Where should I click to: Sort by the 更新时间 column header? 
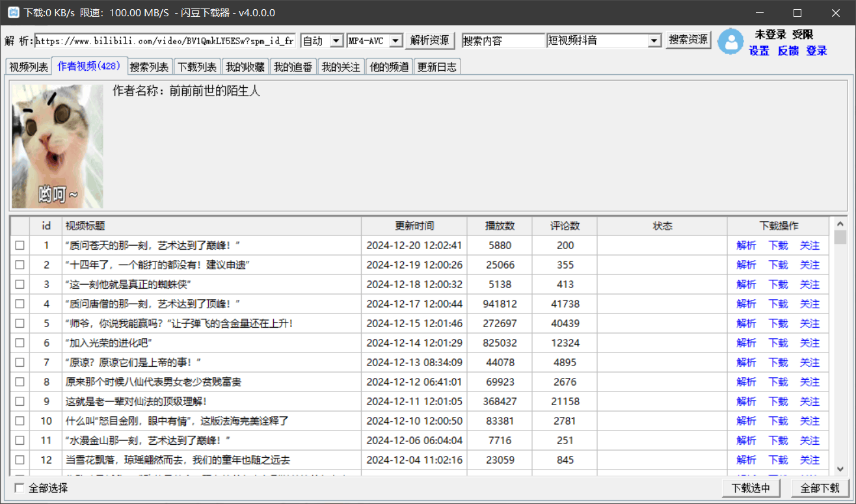[x=414, y=226]
